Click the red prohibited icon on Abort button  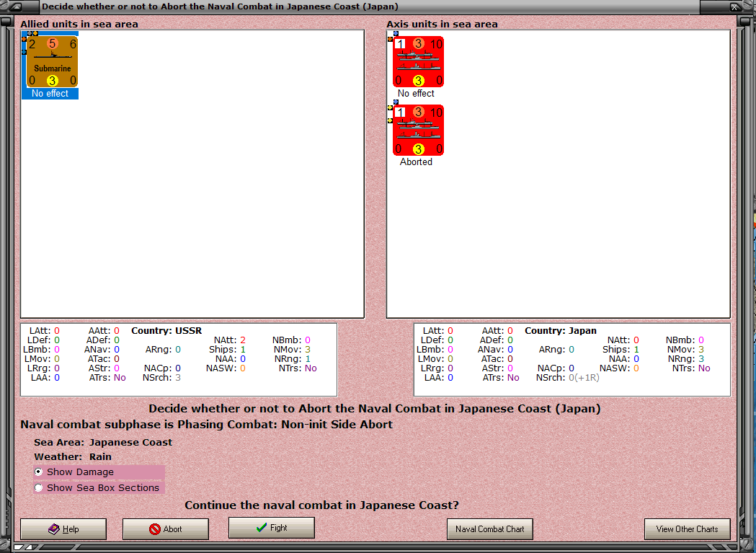point(155,529)
